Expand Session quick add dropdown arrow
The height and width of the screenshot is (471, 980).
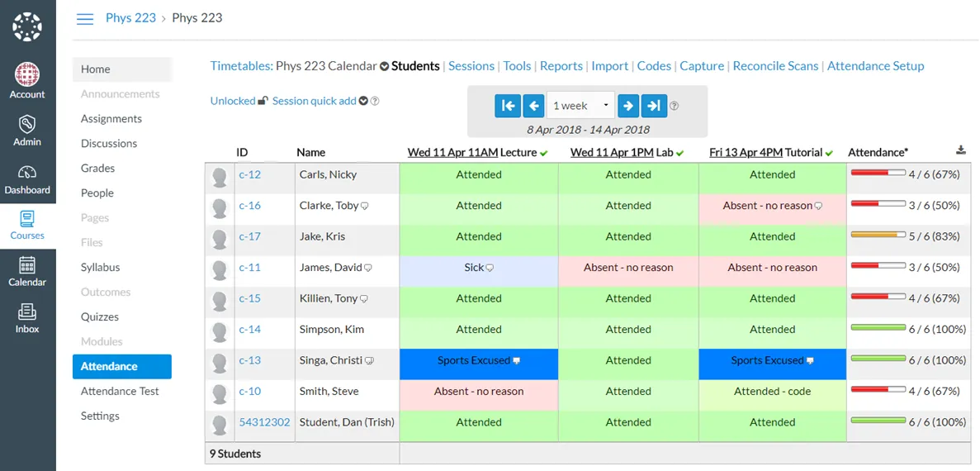pos(363,102)
